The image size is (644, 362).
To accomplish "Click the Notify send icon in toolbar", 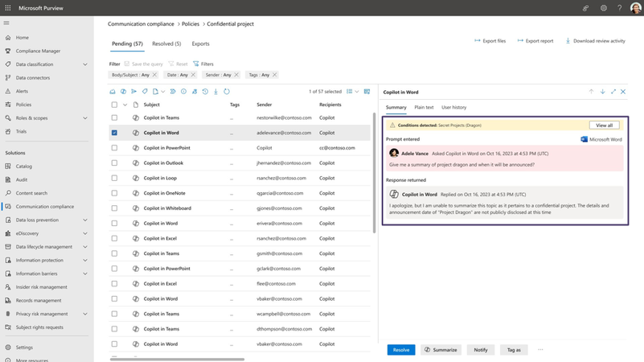I will pyautogui.click(x=134, y=92).
